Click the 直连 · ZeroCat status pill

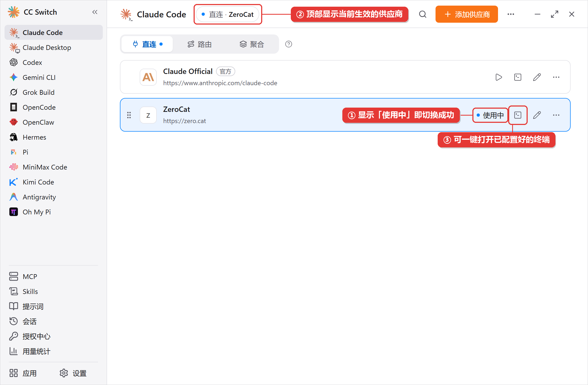click(228, 14)
